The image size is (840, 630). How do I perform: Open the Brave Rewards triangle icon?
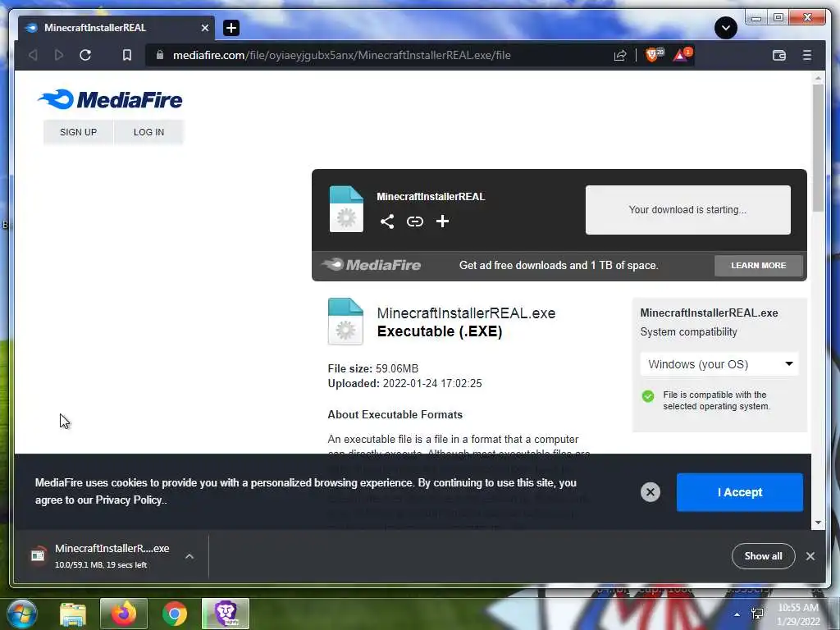pos(682,55)
